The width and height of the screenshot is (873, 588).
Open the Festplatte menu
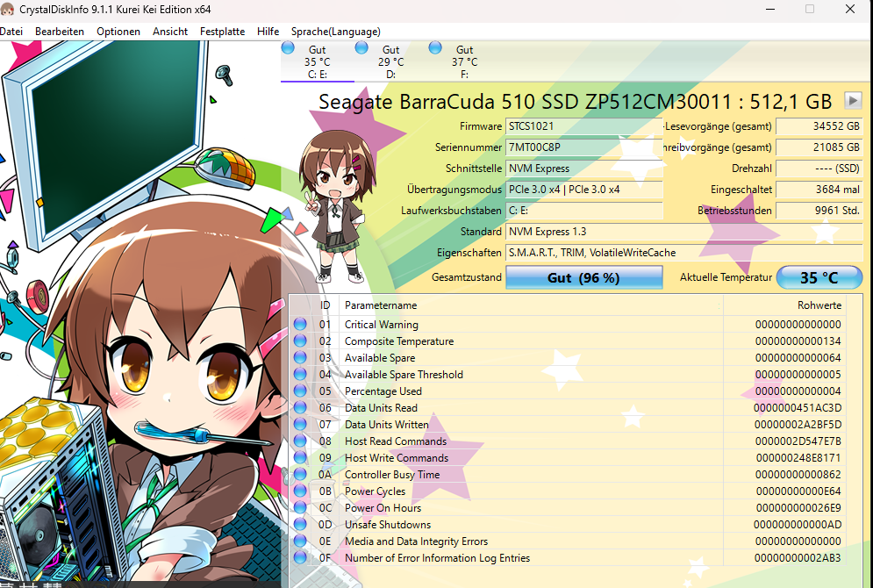(222, 32)
